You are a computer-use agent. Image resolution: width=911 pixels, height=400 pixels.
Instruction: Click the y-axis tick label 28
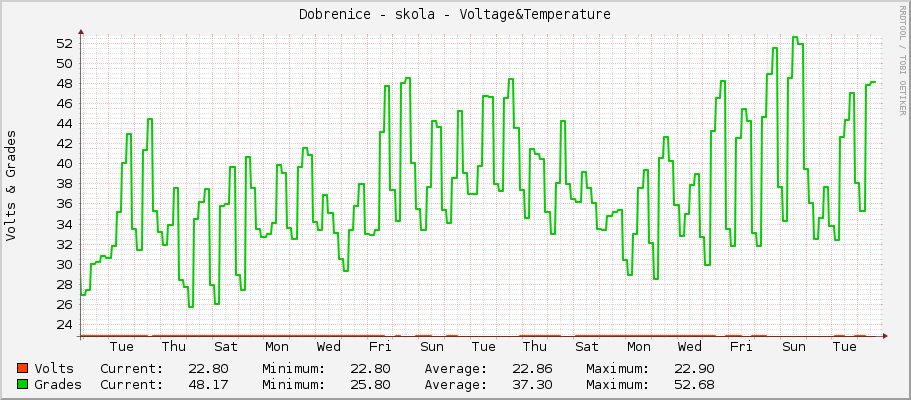[x=64, y=284]
